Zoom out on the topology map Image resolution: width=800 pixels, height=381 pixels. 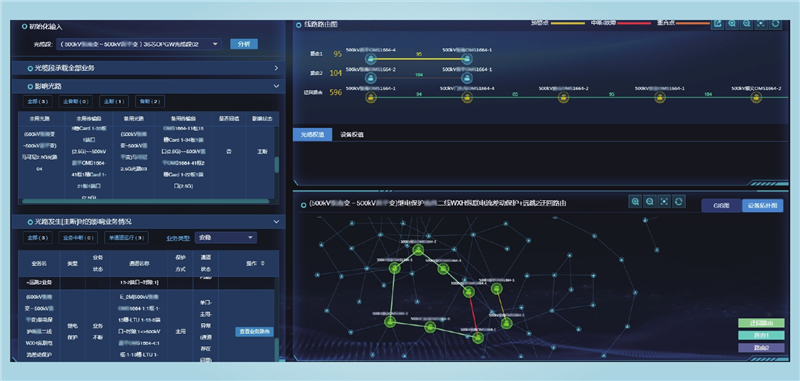pos(649,201)
